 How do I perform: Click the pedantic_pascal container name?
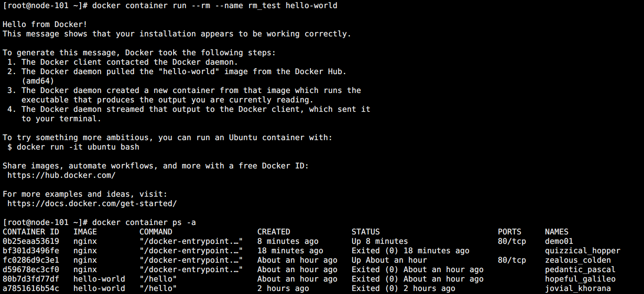[x=580, y=270]
